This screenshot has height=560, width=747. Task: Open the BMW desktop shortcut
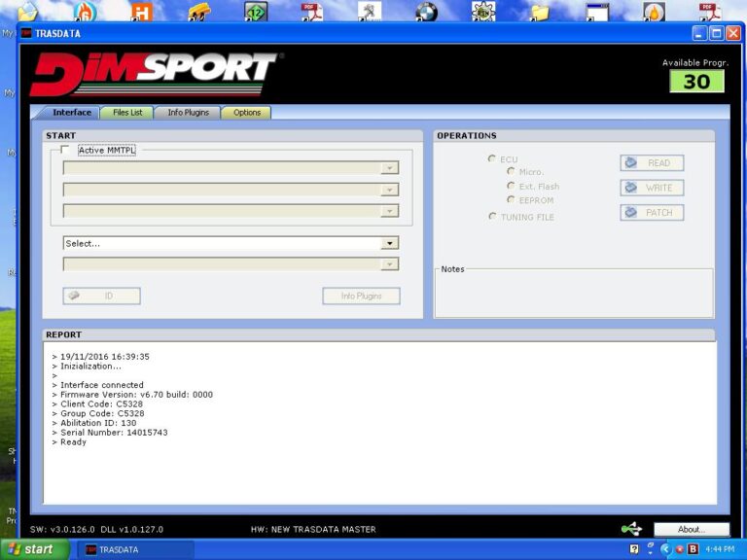click(x=426, y=12)
